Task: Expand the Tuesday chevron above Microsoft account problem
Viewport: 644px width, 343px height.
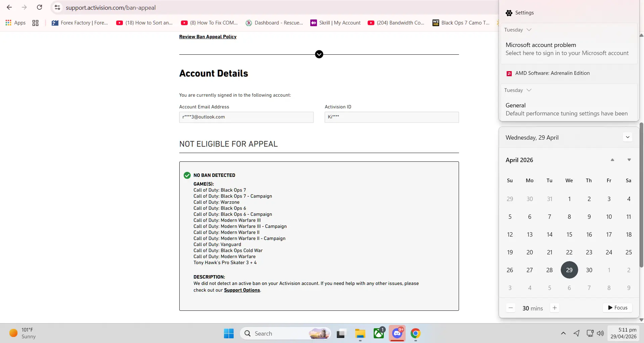Action: (529, 30)
